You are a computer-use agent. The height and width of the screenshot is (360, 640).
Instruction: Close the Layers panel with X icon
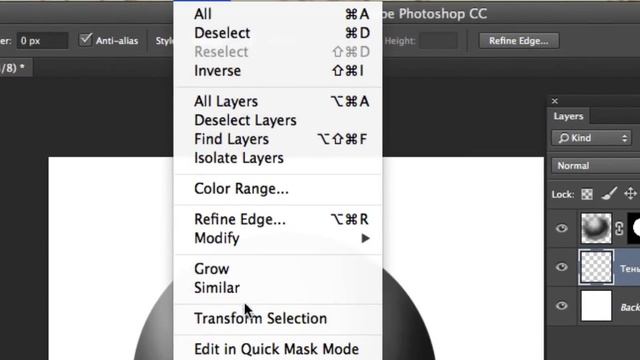(555, 101)
